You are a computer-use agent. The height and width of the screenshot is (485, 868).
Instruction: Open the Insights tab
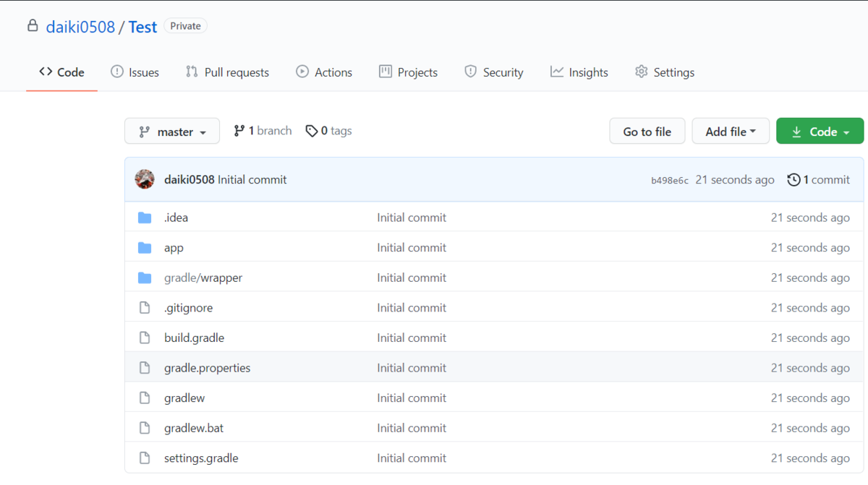tap(579, 72)
